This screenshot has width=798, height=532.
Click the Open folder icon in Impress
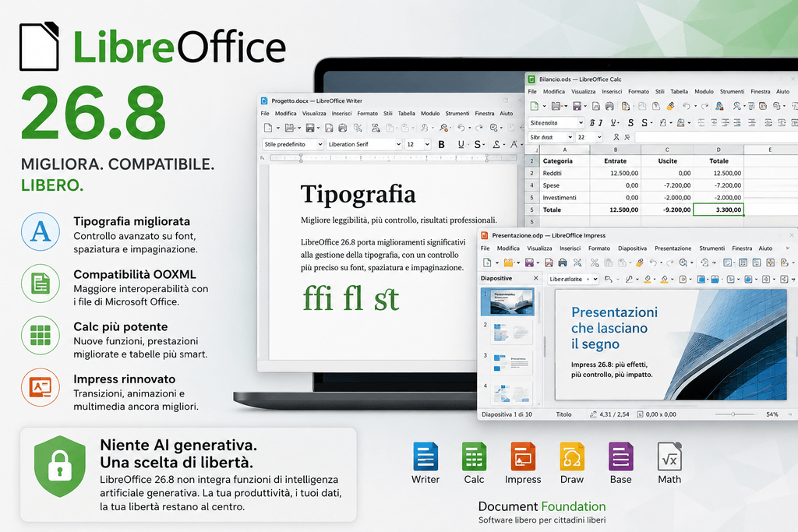pos(508,262)
